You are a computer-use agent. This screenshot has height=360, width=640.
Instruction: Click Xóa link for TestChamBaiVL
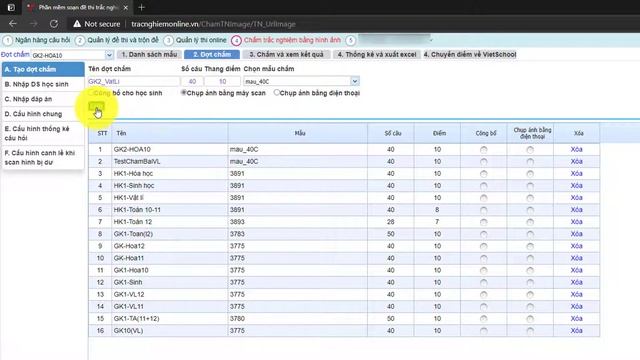point(576,162)
